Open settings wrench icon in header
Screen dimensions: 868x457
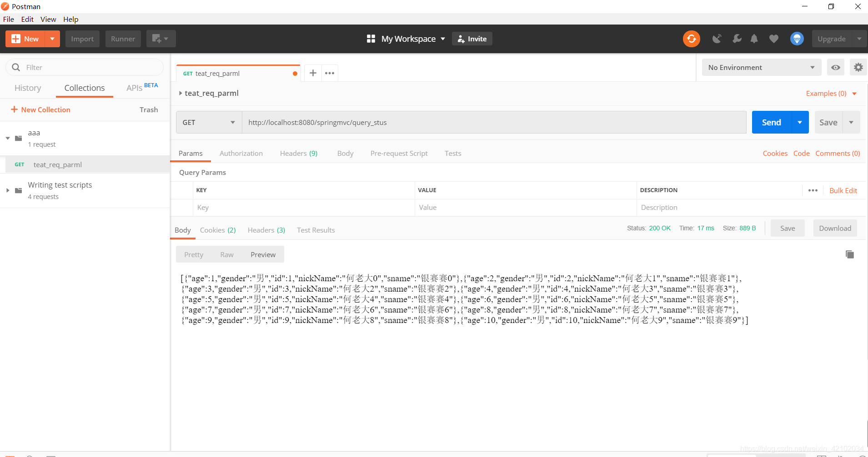[x=737, y=39]
